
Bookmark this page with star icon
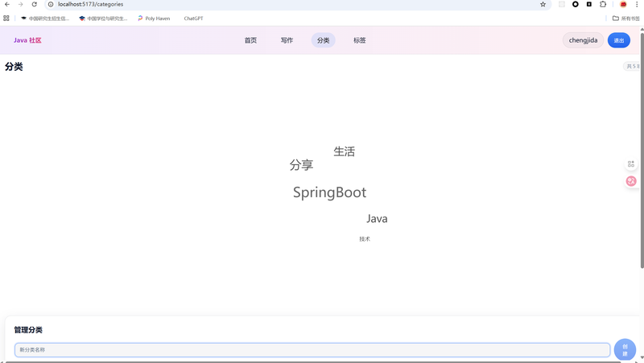point(543,4)
